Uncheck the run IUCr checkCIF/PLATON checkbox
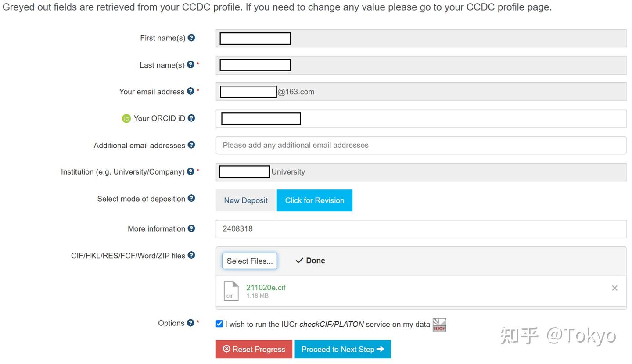This screenshot has width=632, height=364. (x=219, y=324)
